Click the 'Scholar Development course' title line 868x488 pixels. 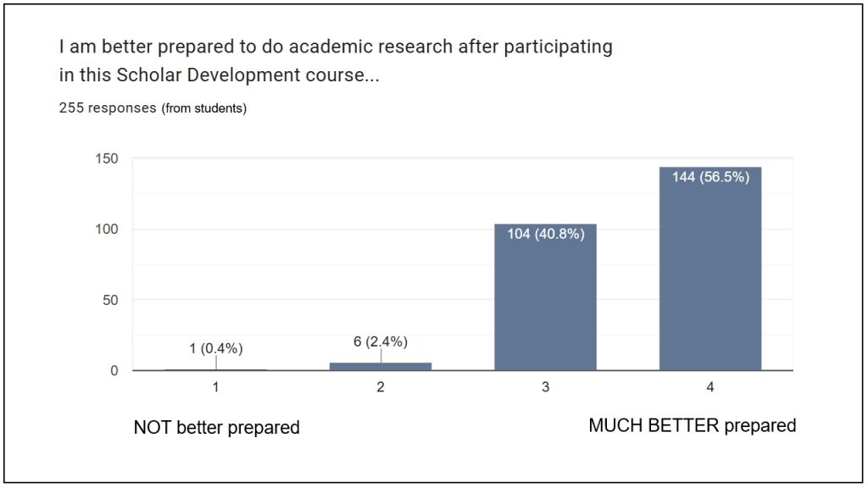click(x=220, y=75)
